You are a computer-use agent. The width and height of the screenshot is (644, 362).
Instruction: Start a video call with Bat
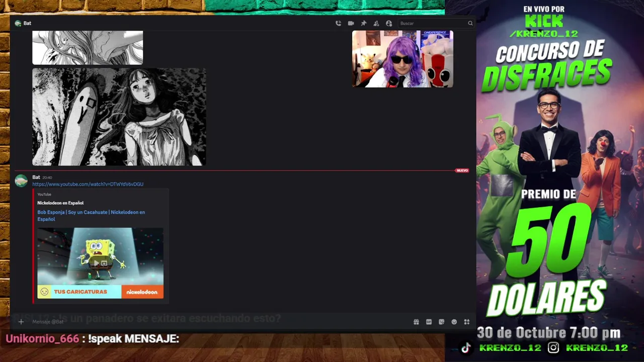tap(351, 23)
